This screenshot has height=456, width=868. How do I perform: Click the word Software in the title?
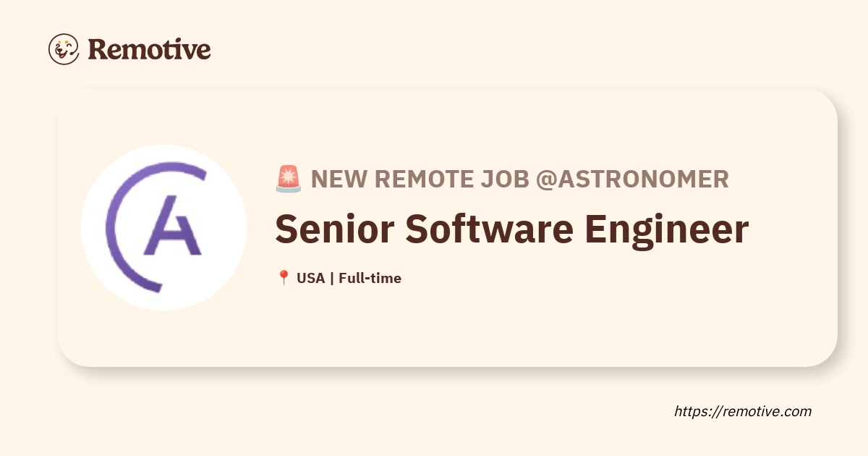[488, 229]
